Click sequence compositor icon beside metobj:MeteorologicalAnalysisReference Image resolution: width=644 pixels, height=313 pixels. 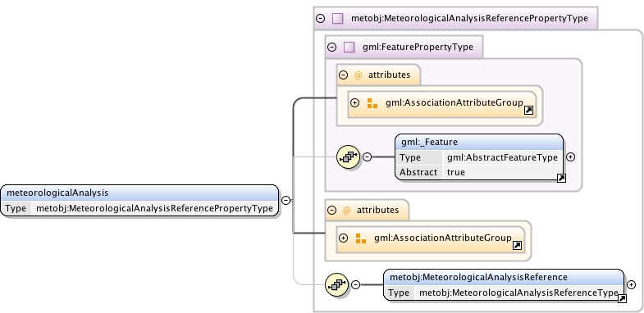pos(336,284)
